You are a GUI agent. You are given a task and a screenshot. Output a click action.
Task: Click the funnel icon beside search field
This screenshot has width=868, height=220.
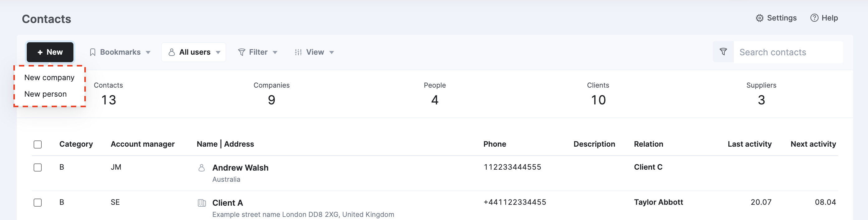click(x=723, y=52)
